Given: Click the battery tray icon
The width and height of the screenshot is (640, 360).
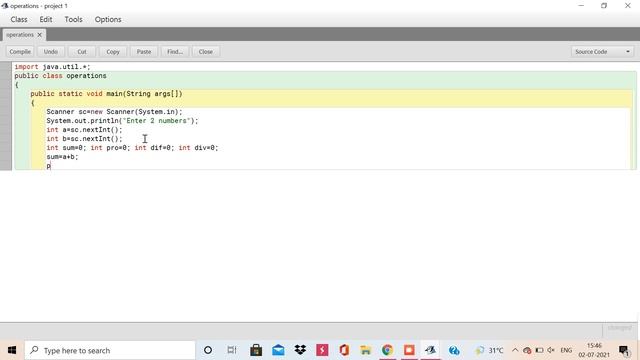Looking at the screenshot, I should click(x=539, y=350).
